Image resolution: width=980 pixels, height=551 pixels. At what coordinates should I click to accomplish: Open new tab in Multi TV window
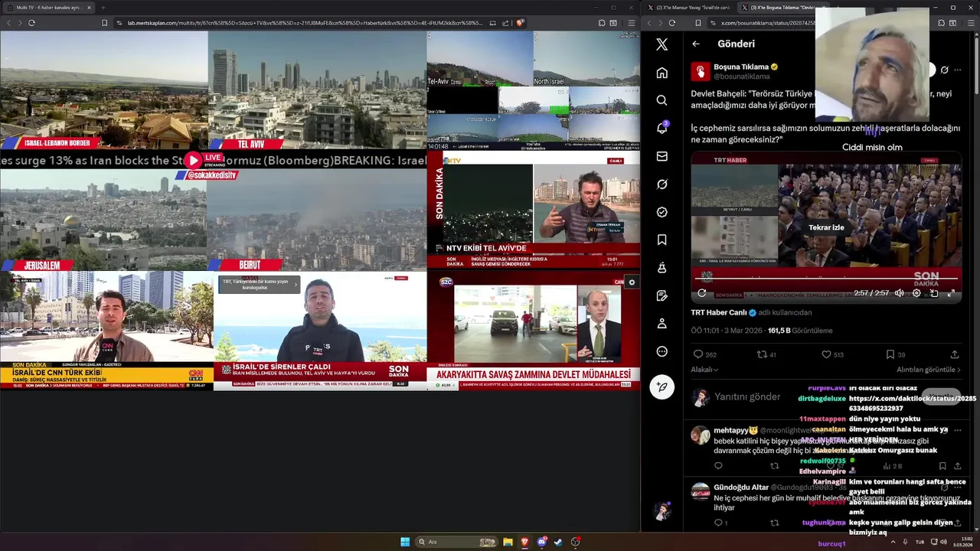[x=103, y=8]
